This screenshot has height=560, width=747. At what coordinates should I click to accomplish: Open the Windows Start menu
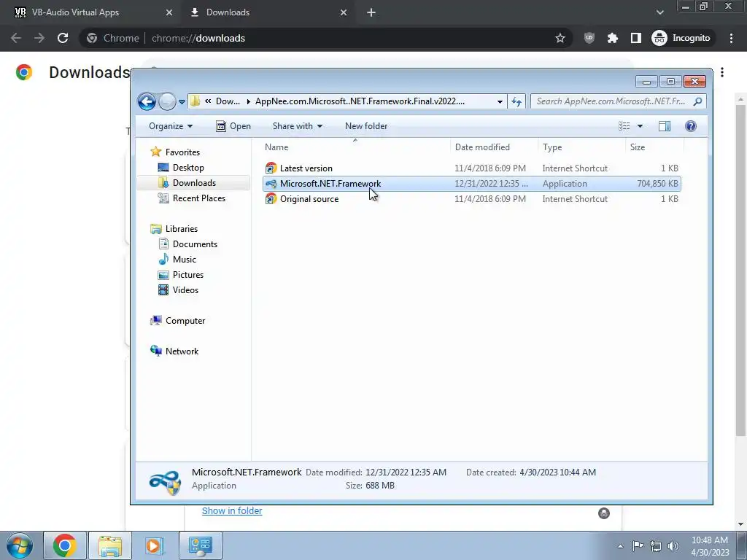[20, 545]
